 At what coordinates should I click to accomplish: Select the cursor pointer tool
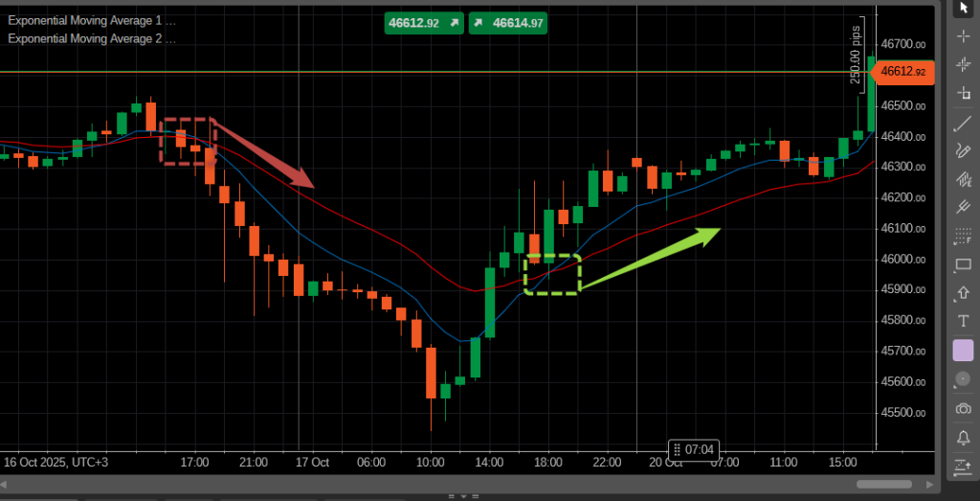point(963,8)
